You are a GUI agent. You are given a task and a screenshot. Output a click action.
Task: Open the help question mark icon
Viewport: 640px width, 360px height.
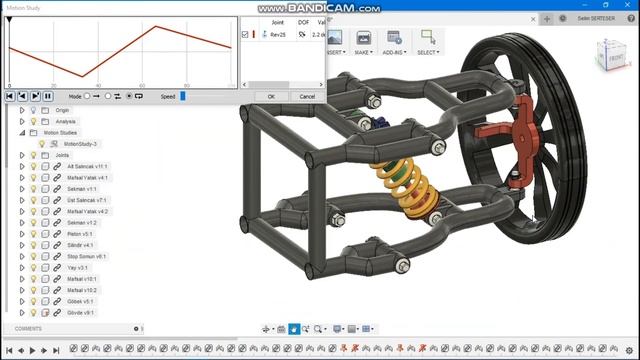coord(631,18)
